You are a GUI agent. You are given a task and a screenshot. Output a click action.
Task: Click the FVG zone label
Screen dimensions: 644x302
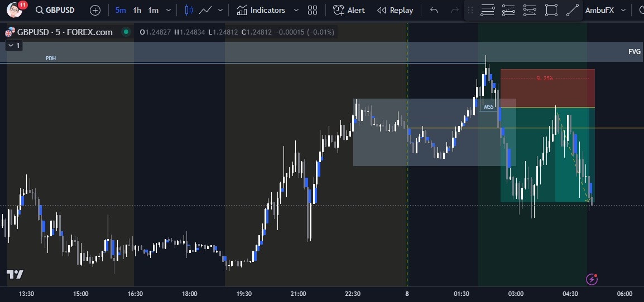pos(634,52)
